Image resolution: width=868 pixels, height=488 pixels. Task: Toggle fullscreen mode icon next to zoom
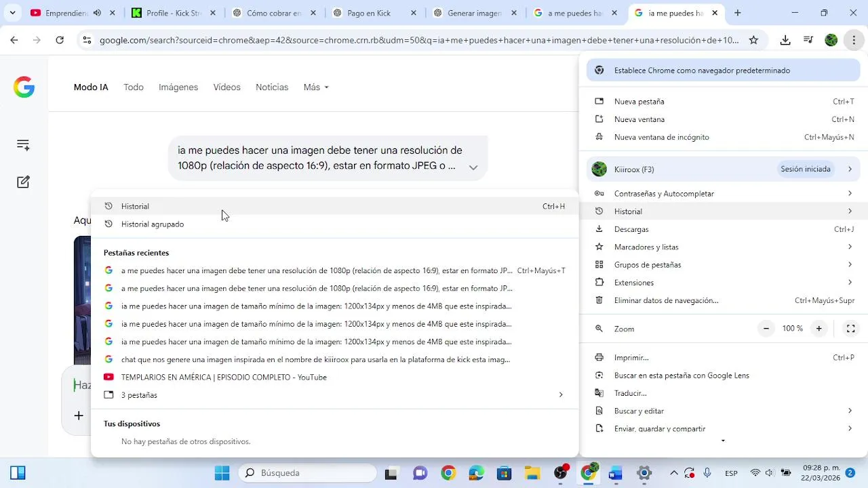coord(850,329)
